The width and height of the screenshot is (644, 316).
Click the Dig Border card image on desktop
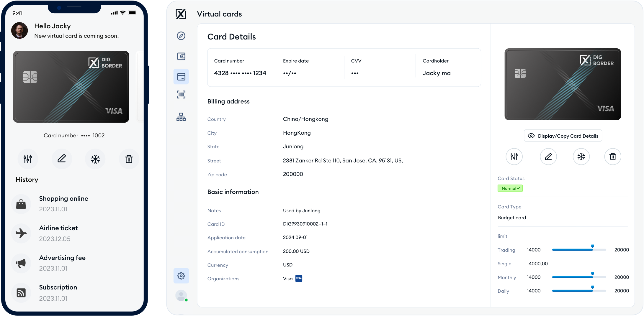[x=563, y=84]
